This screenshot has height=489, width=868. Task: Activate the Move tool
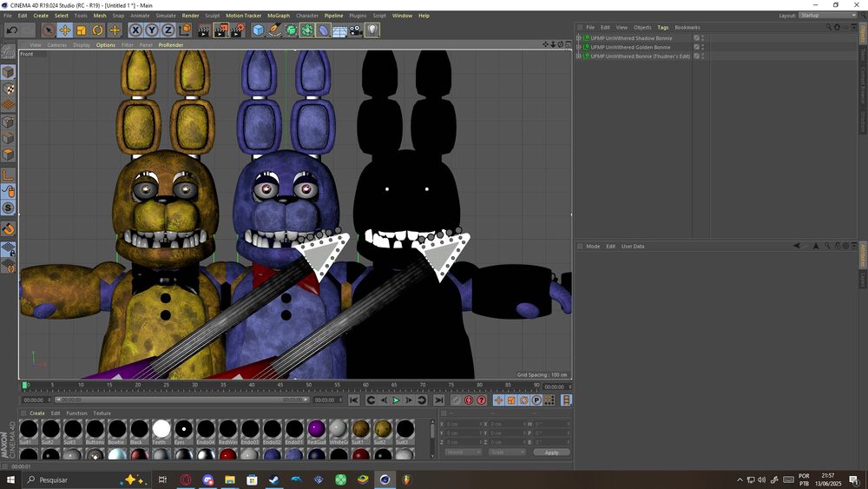coord(65,30)
